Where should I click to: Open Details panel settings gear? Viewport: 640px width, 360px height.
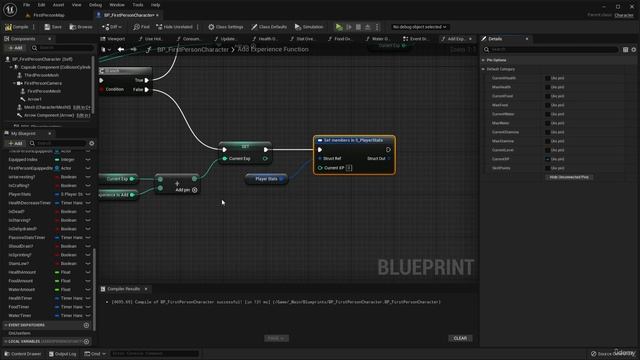633,50
